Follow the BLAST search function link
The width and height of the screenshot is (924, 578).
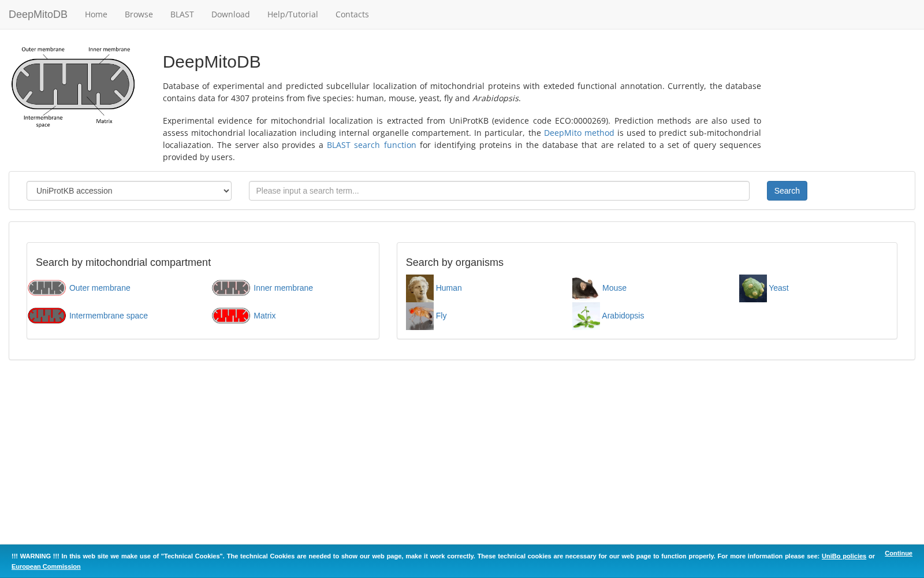(x=371, y=145)
